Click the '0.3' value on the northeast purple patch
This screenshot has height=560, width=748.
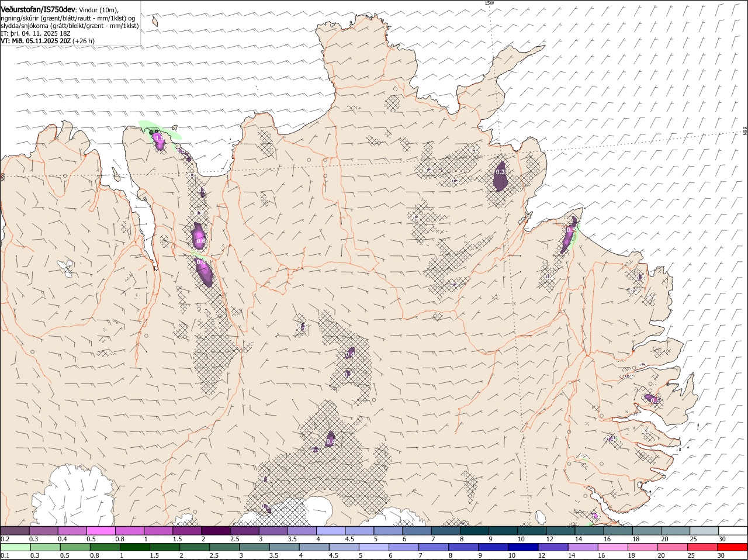coord(500,172)
